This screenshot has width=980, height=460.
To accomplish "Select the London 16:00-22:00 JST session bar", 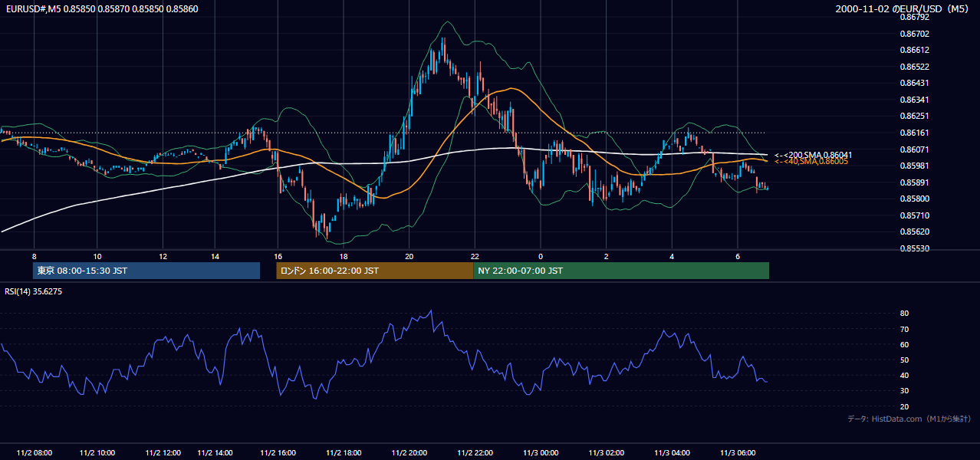I will [x=374, y=271].
